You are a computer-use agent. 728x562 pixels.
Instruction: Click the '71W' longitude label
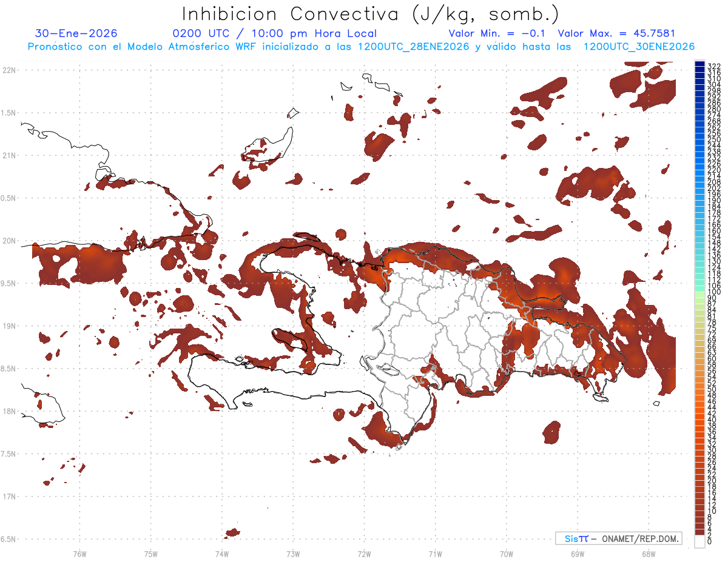(x=435, y=554)
